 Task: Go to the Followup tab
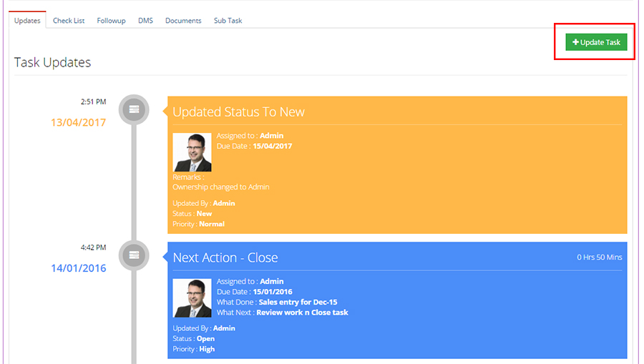pyautogui.click(x=111, y=21)
